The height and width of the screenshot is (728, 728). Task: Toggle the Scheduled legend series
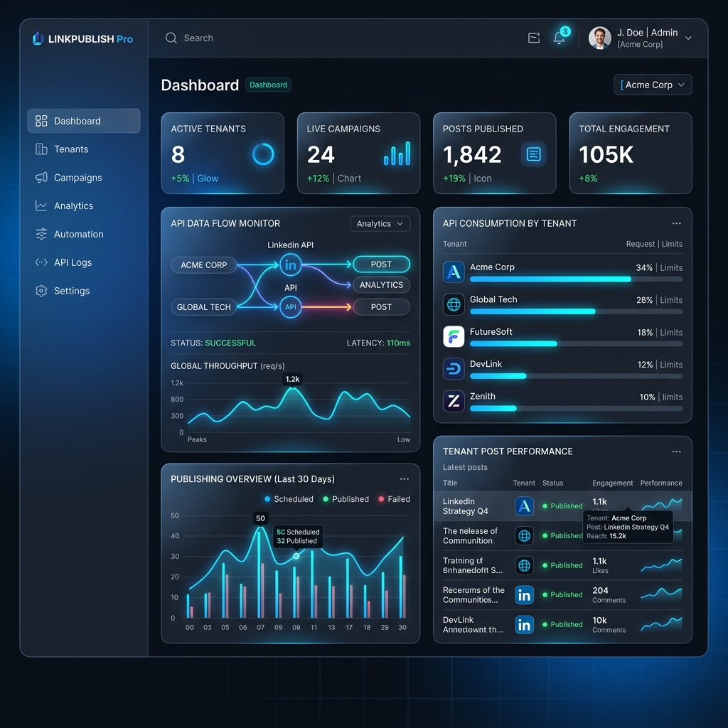click(x=289, y=499)
